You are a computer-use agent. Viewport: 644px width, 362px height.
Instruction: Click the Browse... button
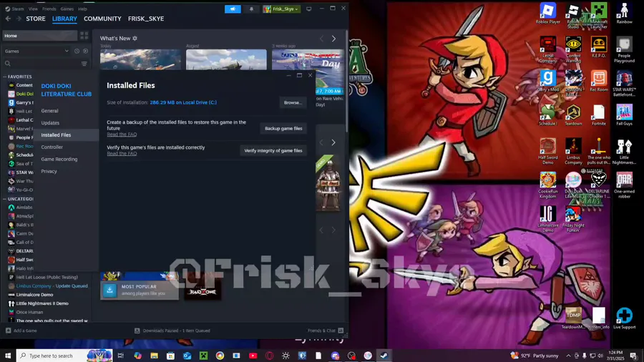(293, 102)
